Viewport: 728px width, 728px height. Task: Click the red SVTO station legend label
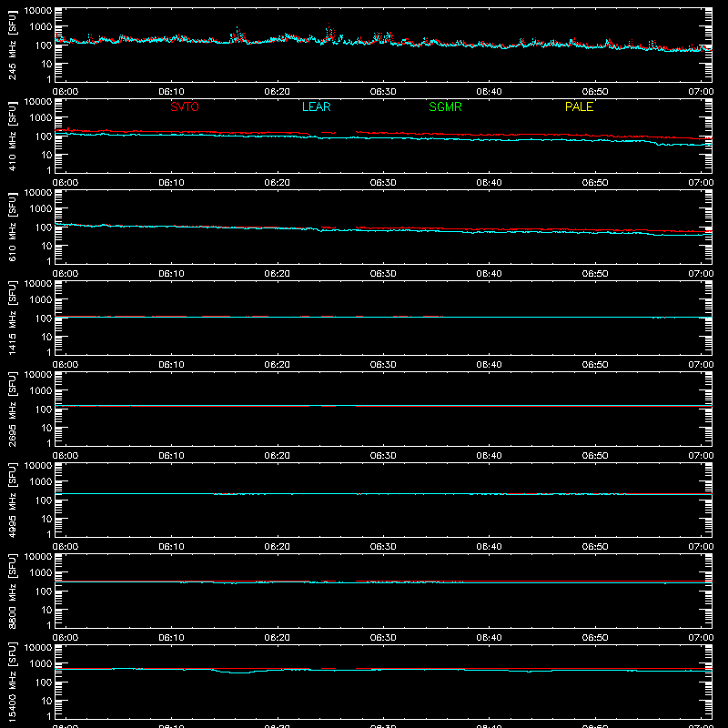tap(185, 106)
